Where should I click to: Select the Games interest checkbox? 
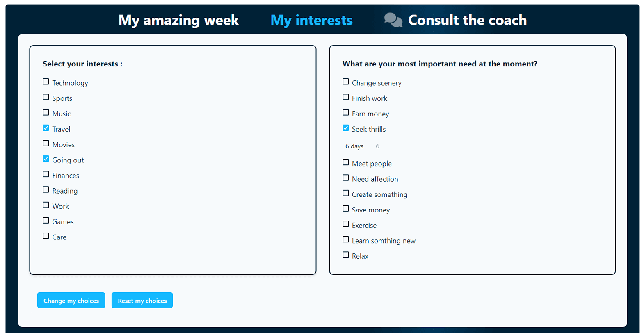(x=46, y=221)
